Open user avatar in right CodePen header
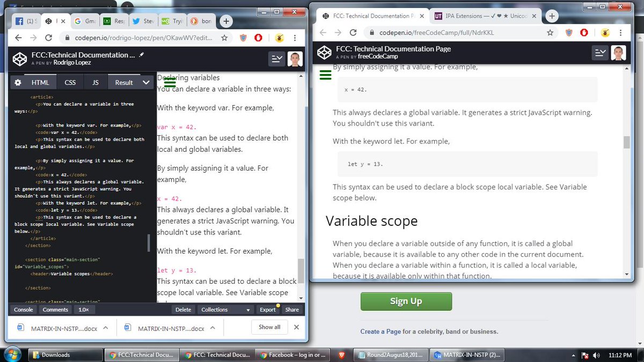 (x=619, y=53)
